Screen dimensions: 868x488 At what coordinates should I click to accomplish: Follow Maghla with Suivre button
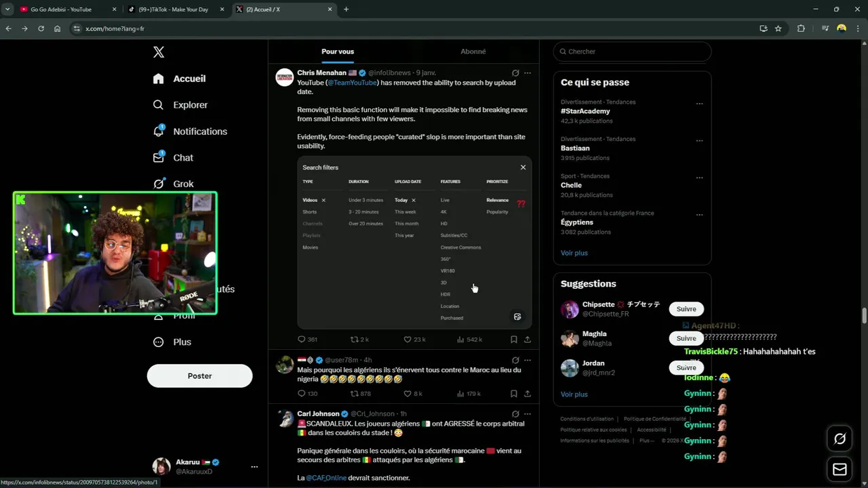pos(686,338)
